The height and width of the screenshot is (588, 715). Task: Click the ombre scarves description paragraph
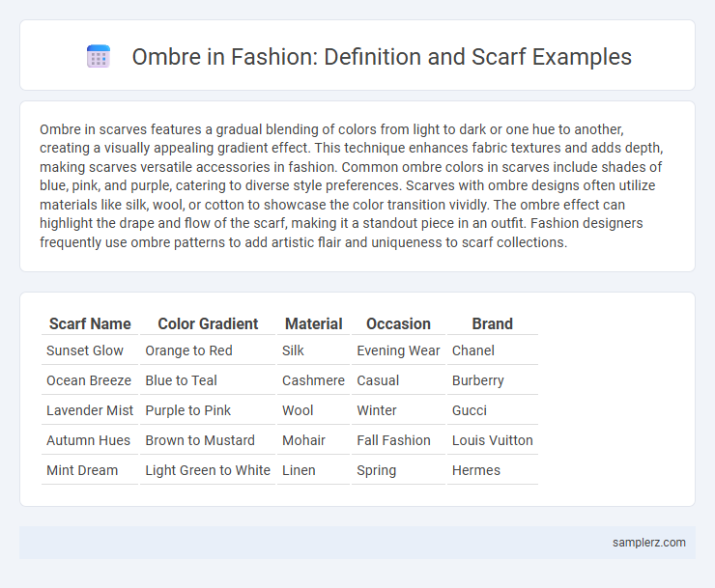[x=351, y=185]
